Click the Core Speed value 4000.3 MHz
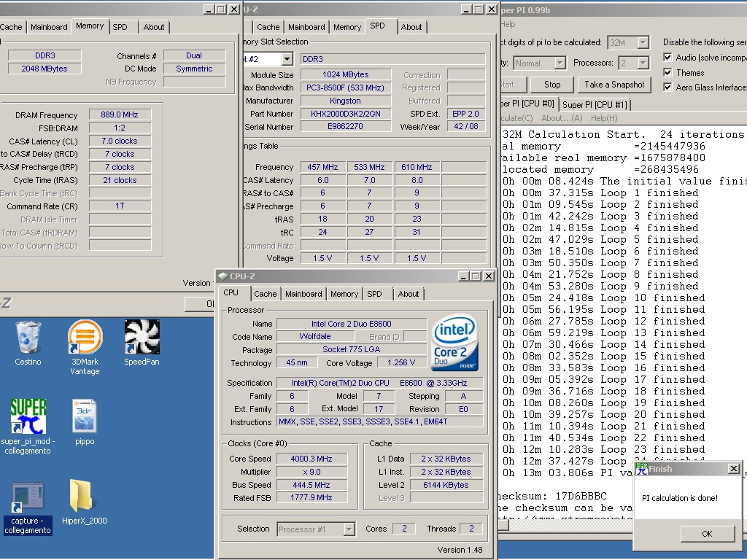The height and width of the screenshot is (560, 747). (311, 459)
